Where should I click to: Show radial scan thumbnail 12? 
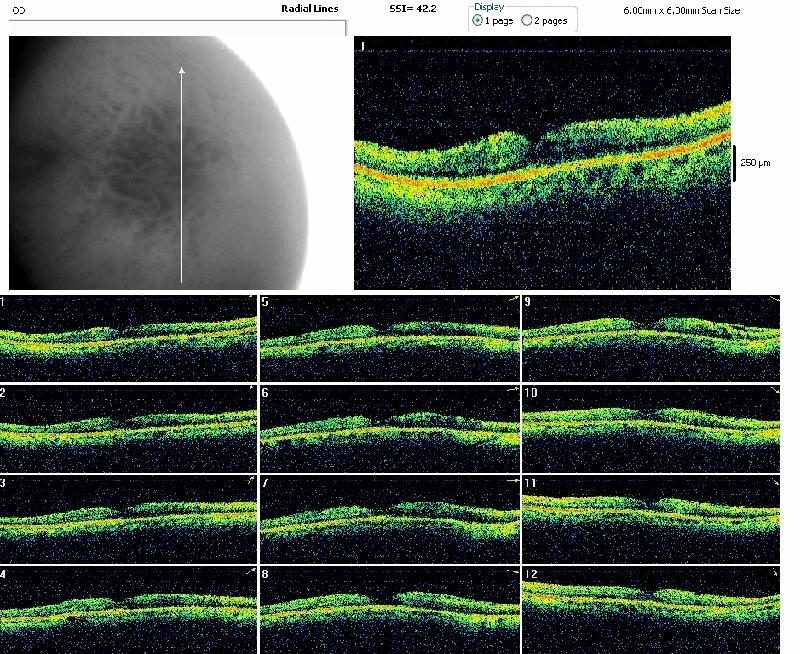651,609
